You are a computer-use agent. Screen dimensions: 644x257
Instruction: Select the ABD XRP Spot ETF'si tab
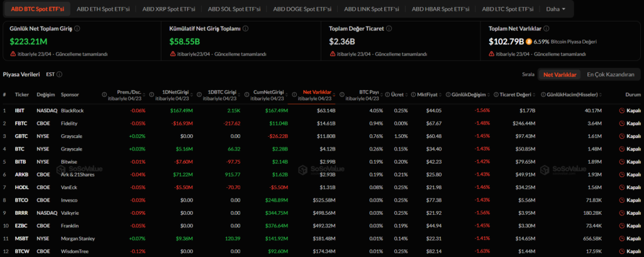point(168,9)
